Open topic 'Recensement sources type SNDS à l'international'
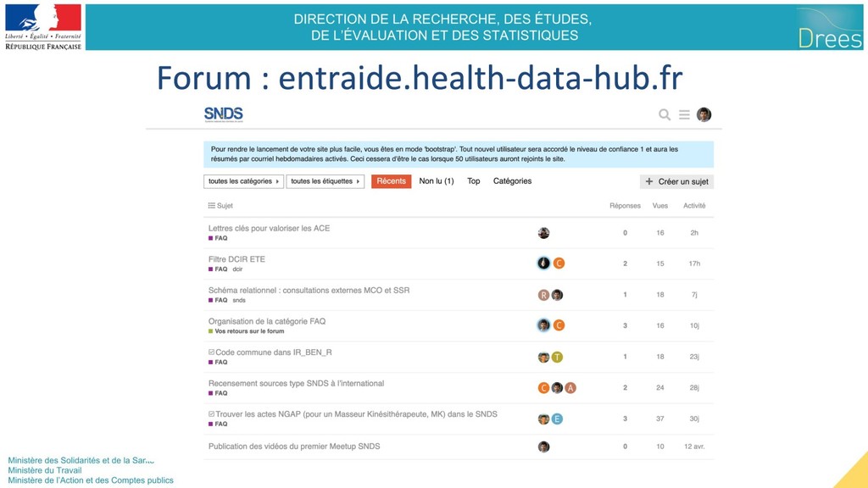This screenshot has height=488, width=868. tap(296, 383)
